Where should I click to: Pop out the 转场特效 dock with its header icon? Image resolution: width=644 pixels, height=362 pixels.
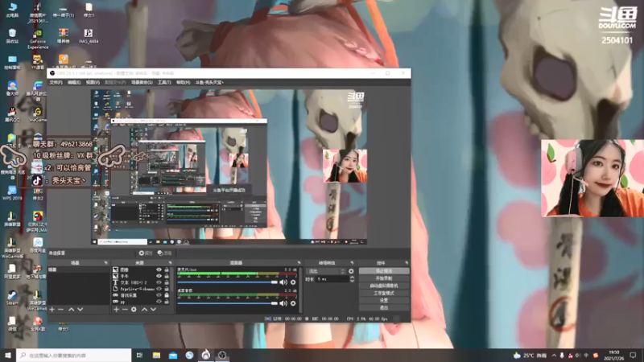[352, 263]
